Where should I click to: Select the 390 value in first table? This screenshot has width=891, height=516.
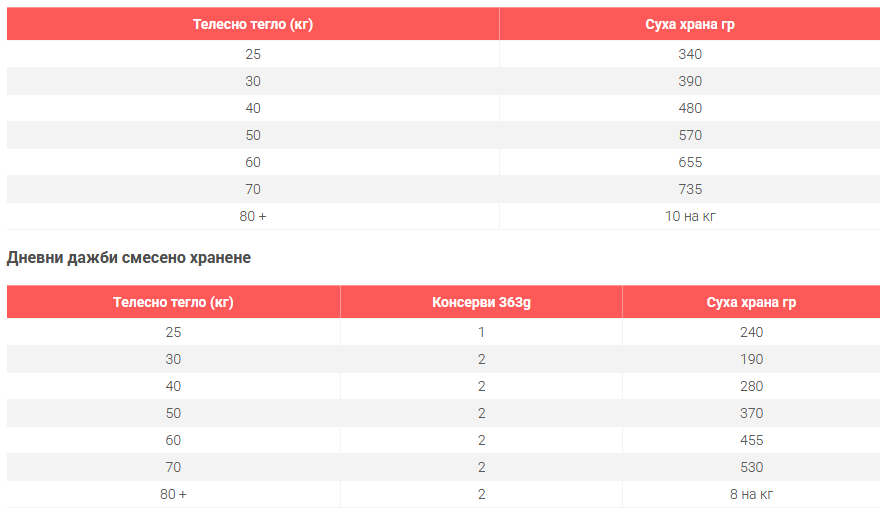pos(690,81)
